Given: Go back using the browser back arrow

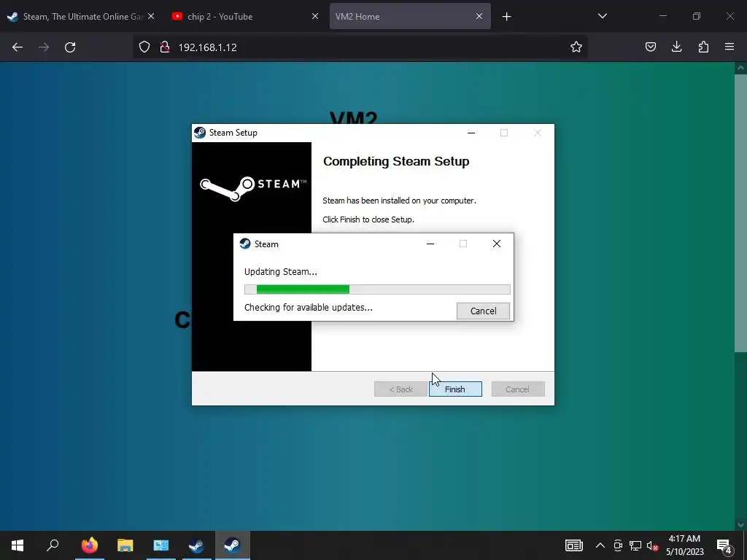Looking at the screenshot, I should (x=18, y=47).
